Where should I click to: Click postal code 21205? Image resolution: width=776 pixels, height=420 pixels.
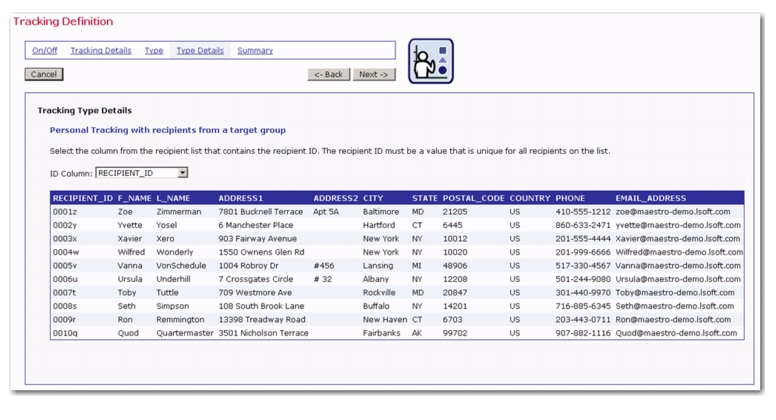point(455,212)
